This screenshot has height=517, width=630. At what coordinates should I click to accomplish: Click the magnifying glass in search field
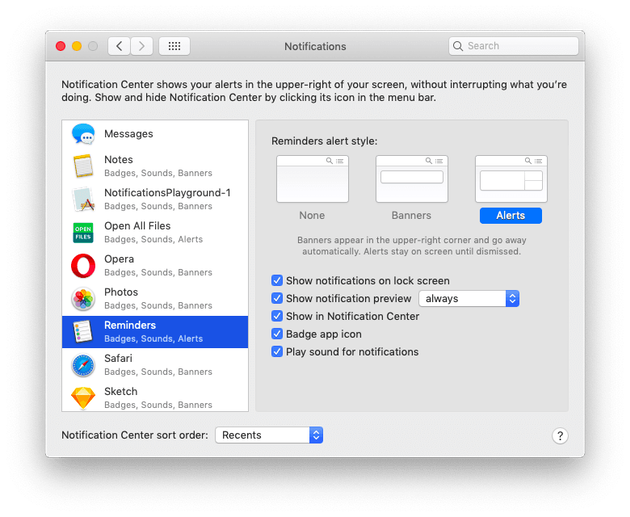tap(458, 46)
